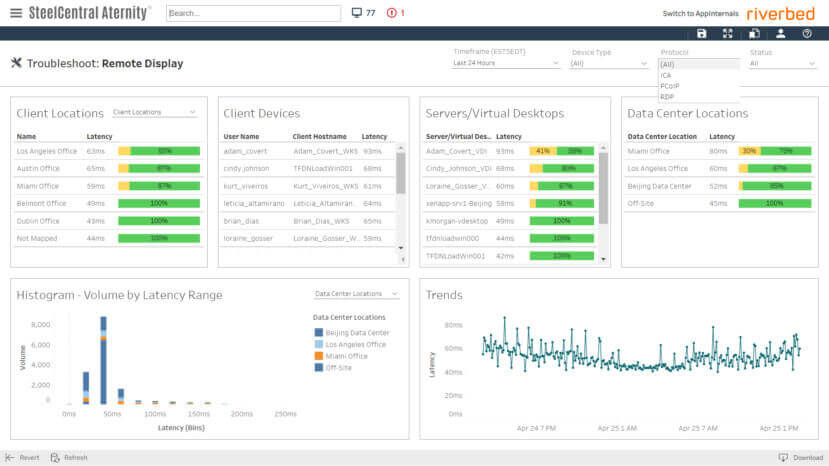The height and width of the screenshot is (466, 829).
Task: Click the Troubleshoot tools icon
Action: [x=16, y=63]
